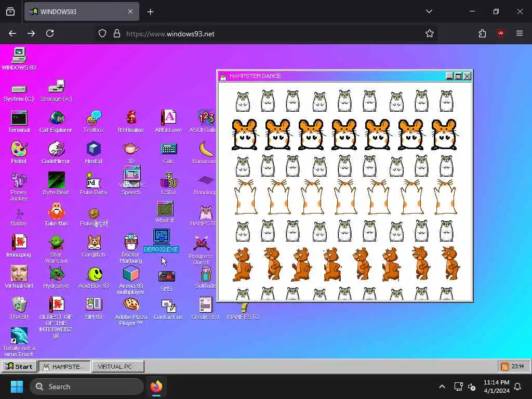Open the Windows Start menu logo
532x399 pixels.
click(17, 387)
